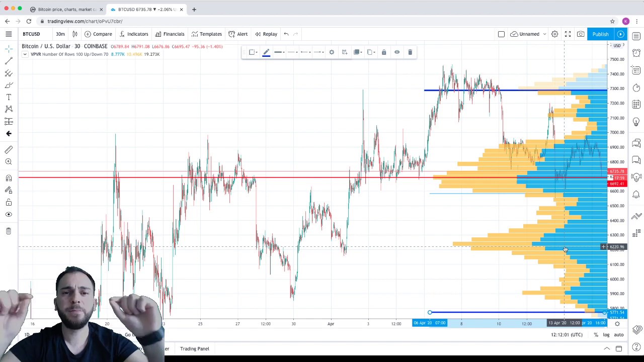Open the notifications bell panel
The height and width of the screenshot is (362, 644).
tap(636, 194)
